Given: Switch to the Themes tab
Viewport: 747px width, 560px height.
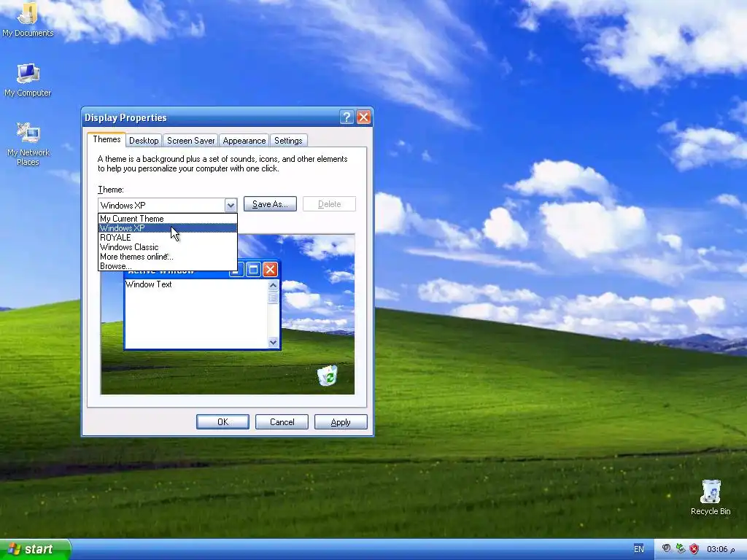Looking at the screenshot, I should pos(107,139).
